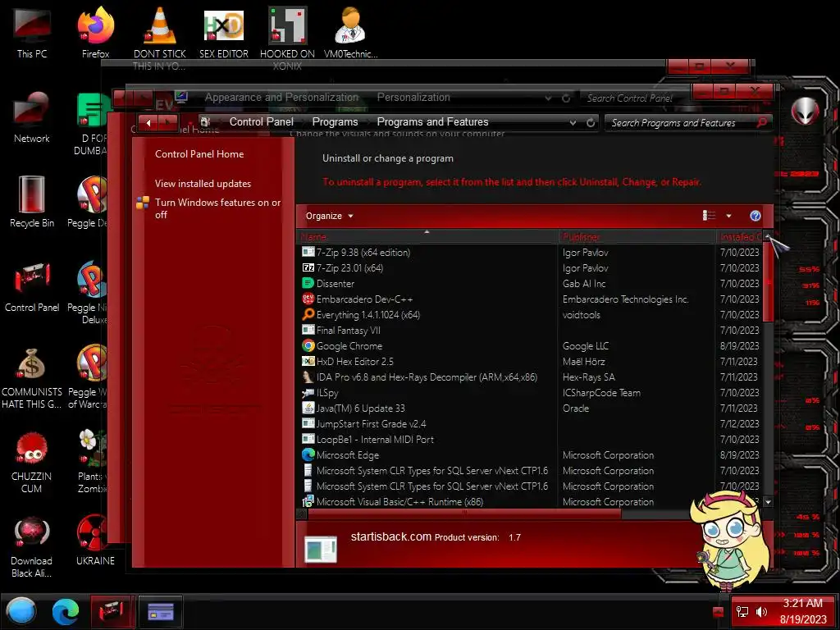Select Final Fantasy VII entry
This screenshot has width=840, height=630.
point(529,330)
